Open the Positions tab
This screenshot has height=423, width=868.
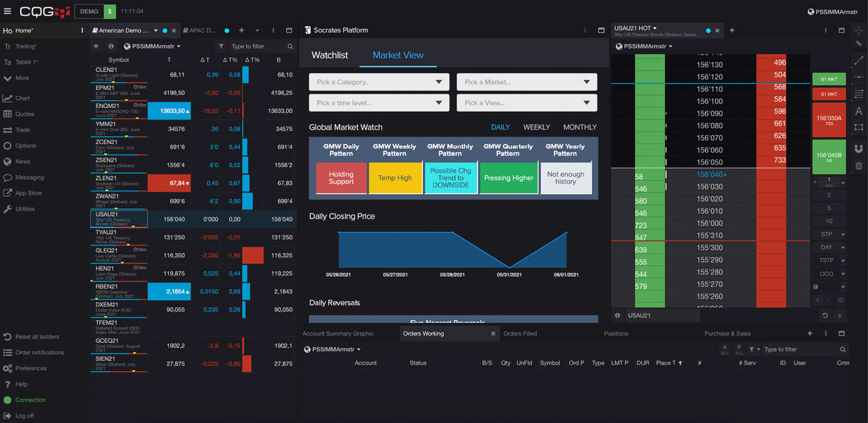point(616,334)
